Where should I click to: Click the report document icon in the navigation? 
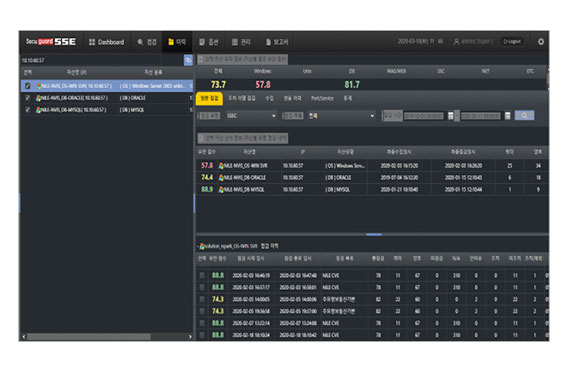click(268, 42)
